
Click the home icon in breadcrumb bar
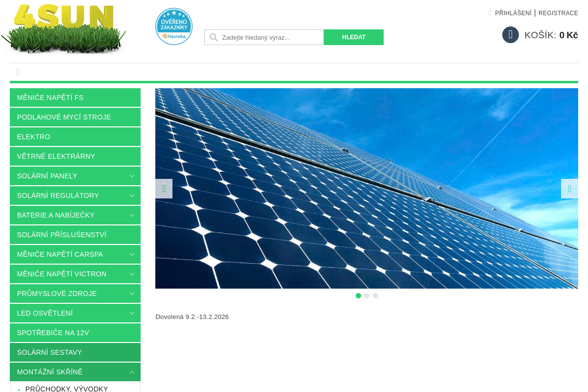pos(18,72)
